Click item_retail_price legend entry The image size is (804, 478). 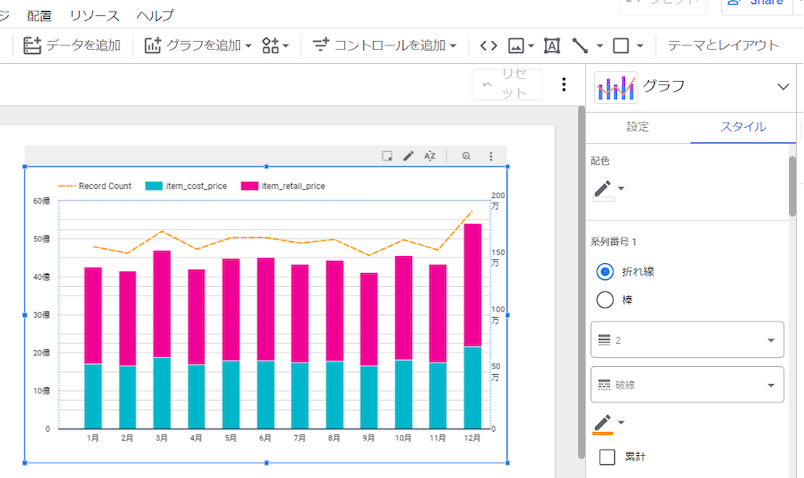pyautogui.click(x=283, y=186)
